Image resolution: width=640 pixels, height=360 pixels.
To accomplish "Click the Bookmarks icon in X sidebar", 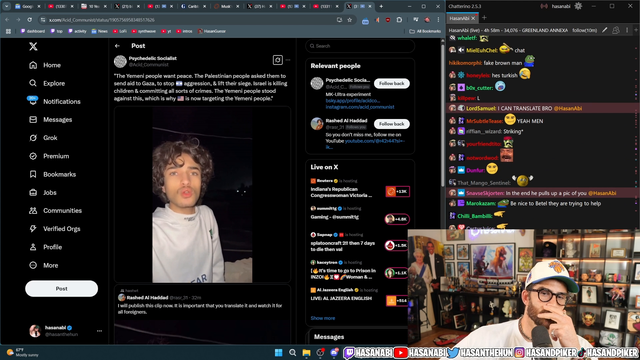I will tap(33, 174).
